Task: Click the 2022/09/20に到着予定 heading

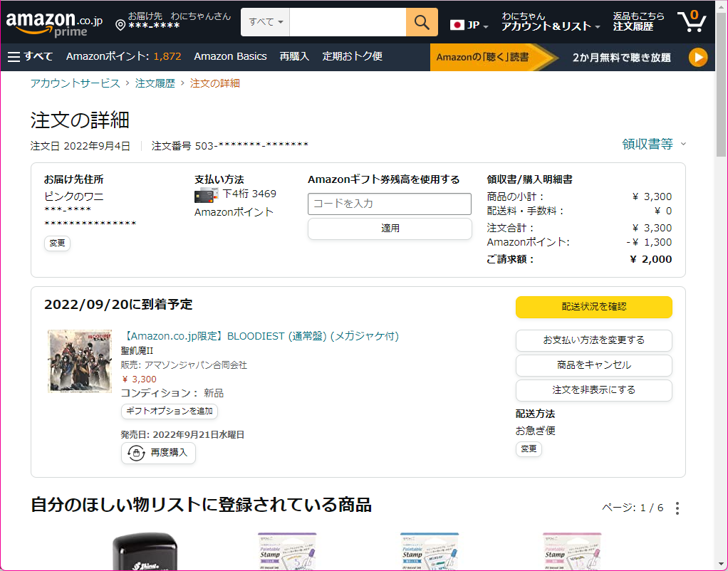Action: (x=118, y=305)
